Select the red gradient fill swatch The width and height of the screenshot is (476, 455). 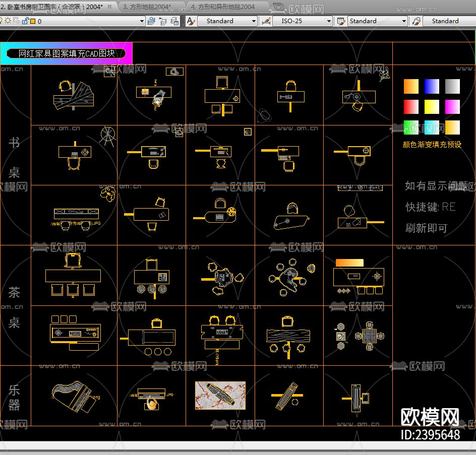pyautogui.click(x=411, y=107)
